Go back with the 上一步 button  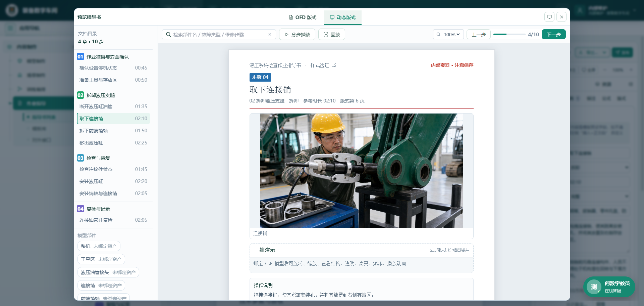pyautogui.click(x=479, y=35)
